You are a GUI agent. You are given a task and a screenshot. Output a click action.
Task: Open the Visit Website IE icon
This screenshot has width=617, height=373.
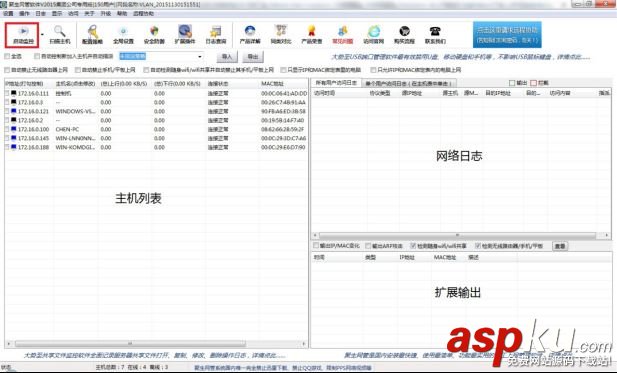pyautogui.click(x=373, y=31)
